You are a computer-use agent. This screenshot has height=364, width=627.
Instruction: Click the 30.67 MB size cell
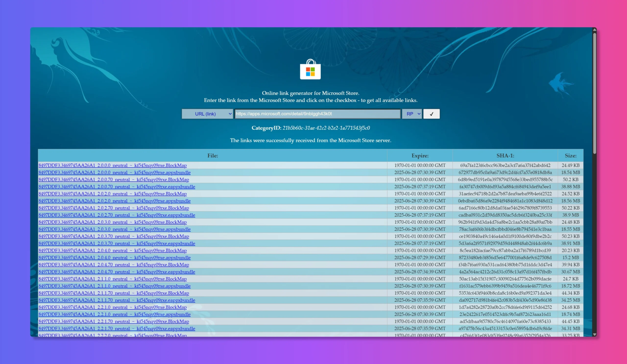[570, 272]
